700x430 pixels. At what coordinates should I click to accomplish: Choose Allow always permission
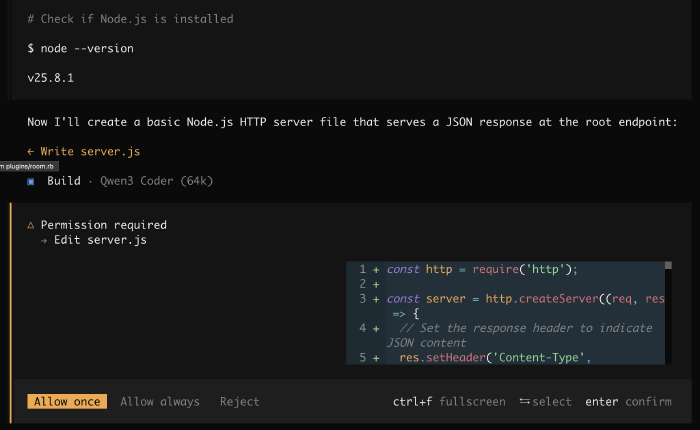tap(160, 401)
